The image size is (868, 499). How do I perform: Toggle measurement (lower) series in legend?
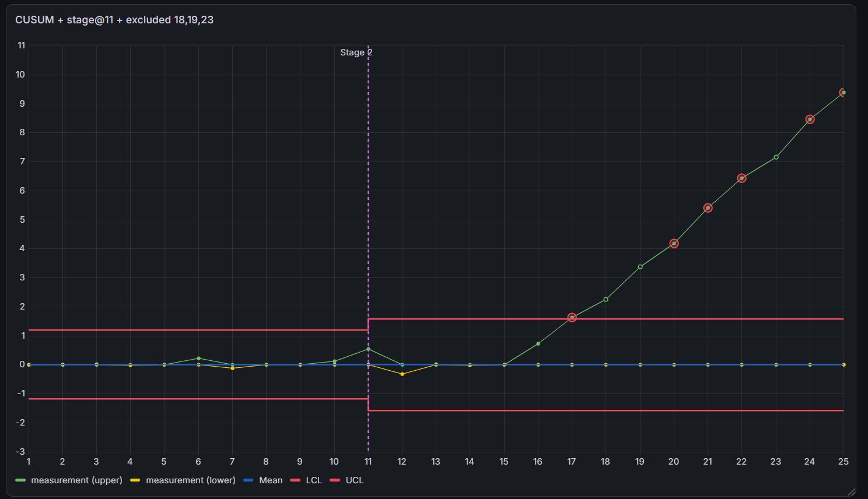(x=191, y=480)
